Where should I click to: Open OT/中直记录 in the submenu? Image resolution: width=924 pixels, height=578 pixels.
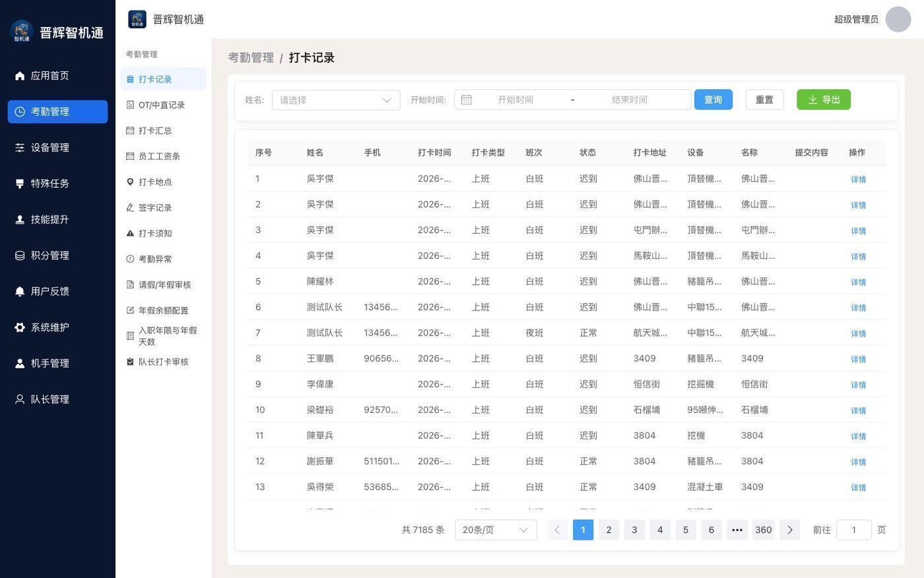click(x=164, y=105)
